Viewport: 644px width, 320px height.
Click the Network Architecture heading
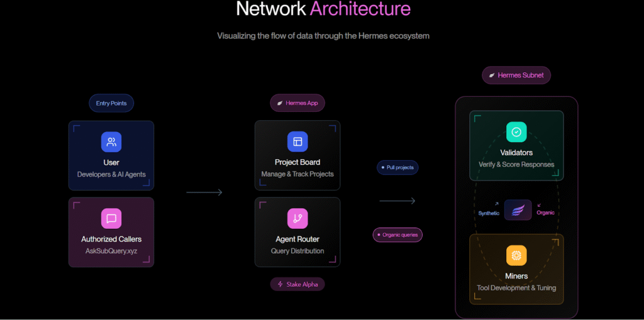323,9
